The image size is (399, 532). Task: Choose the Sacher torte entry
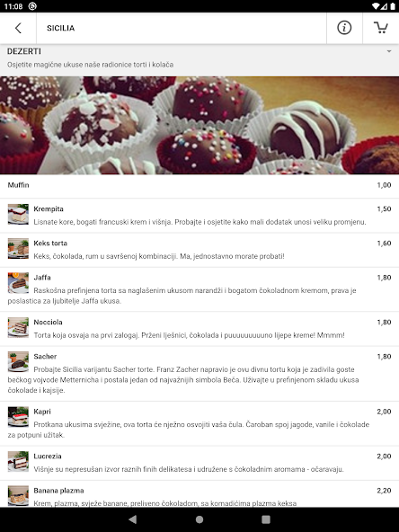pos(199,374)
